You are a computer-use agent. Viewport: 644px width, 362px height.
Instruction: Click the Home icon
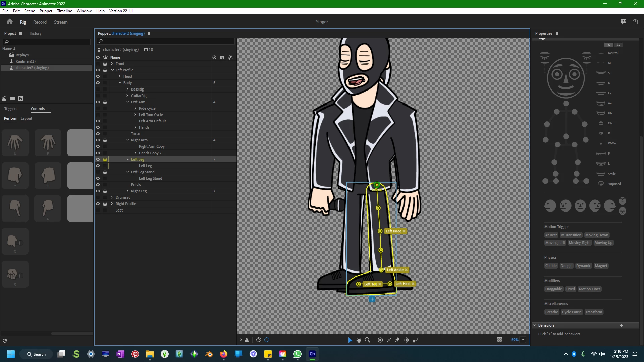click(9, 22)
